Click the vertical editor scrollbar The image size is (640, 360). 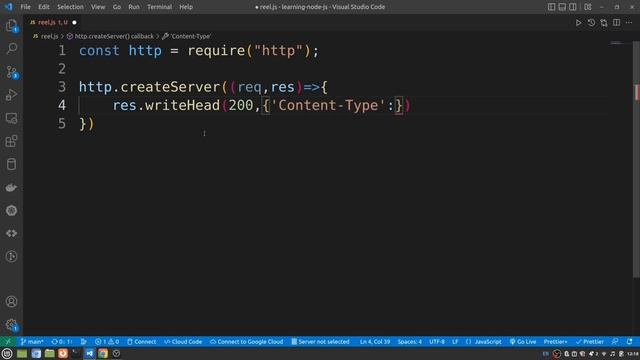click(x=636, y=159)
